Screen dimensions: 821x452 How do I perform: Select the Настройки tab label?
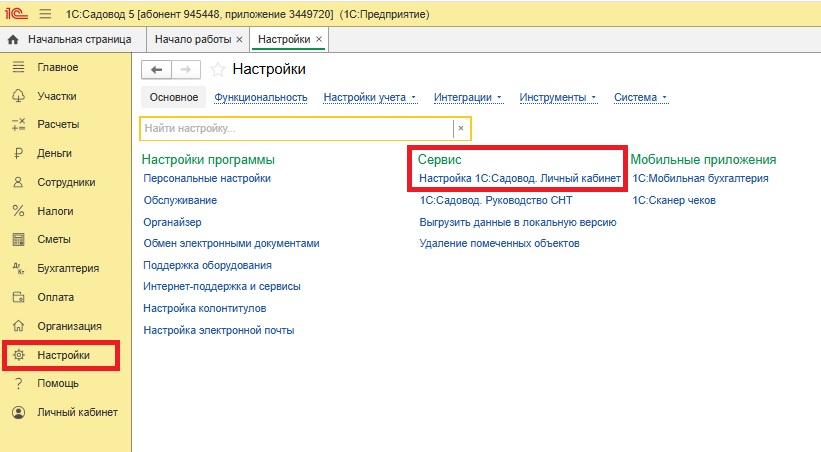point(284,39)
